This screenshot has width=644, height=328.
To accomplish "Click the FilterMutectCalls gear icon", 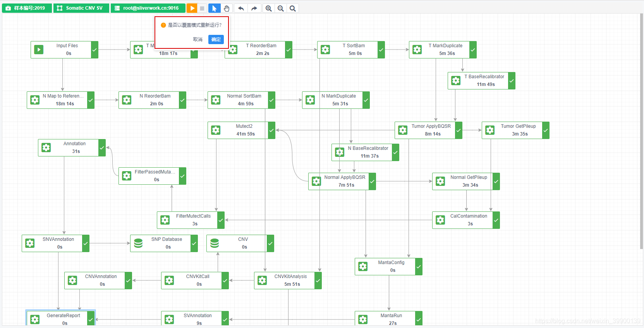I will pyautogui.click(x=165, y=220).
